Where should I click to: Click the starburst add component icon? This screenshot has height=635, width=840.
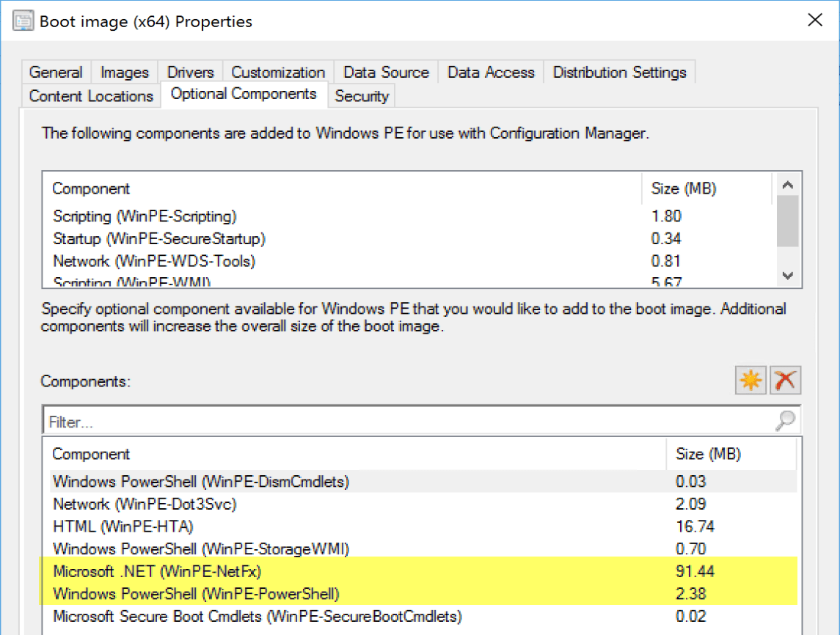pos(750,381)
